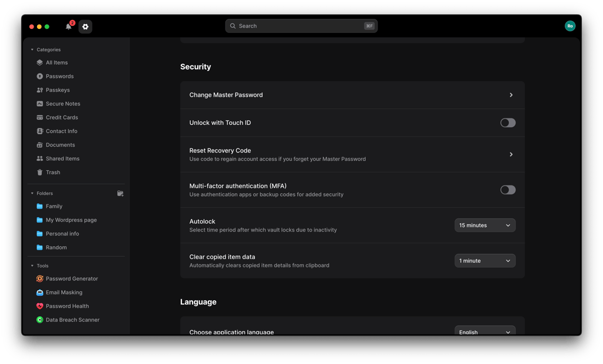Image resolution: width=603 pixels, height=364 pixels.
Task: Click the ⌘F shortcut badge
Action: tap(369, 26)
